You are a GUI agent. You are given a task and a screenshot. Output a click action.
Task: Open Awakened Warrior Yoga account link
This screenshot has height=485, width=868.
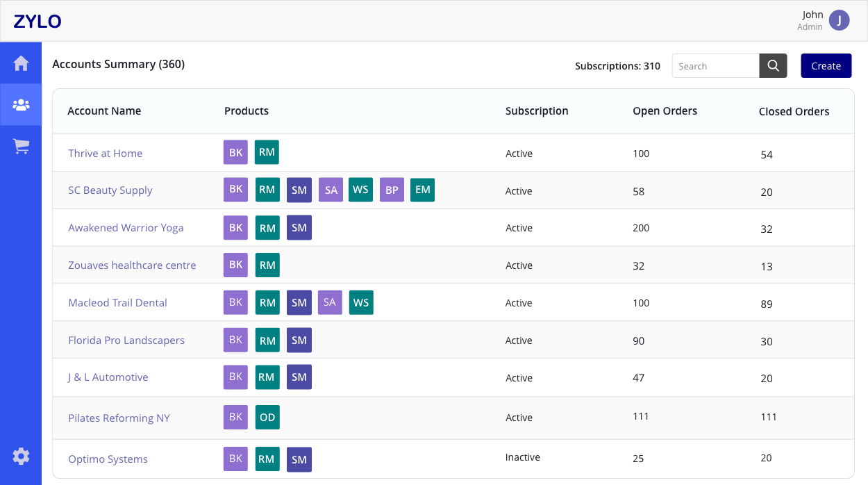(x=126, y=228)
